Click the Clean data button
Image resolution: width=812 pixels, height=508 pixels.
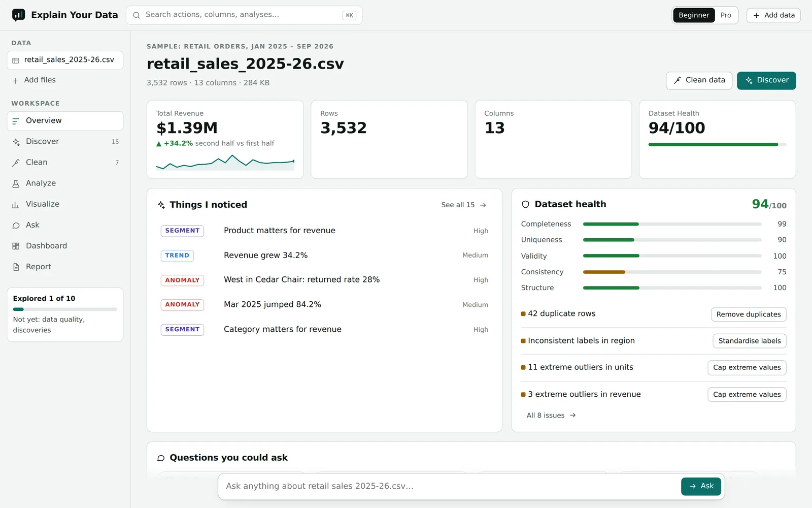tap(699, 80)
